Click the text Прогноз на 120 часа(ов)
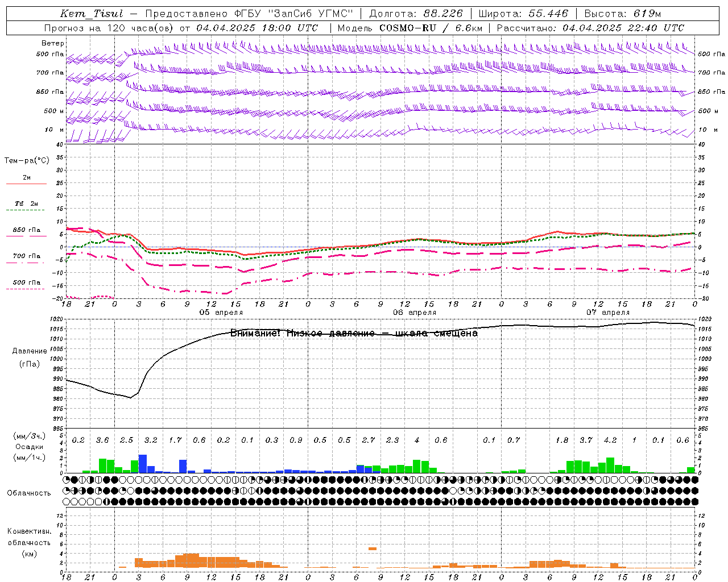The image size is (728, 582). 109,28
